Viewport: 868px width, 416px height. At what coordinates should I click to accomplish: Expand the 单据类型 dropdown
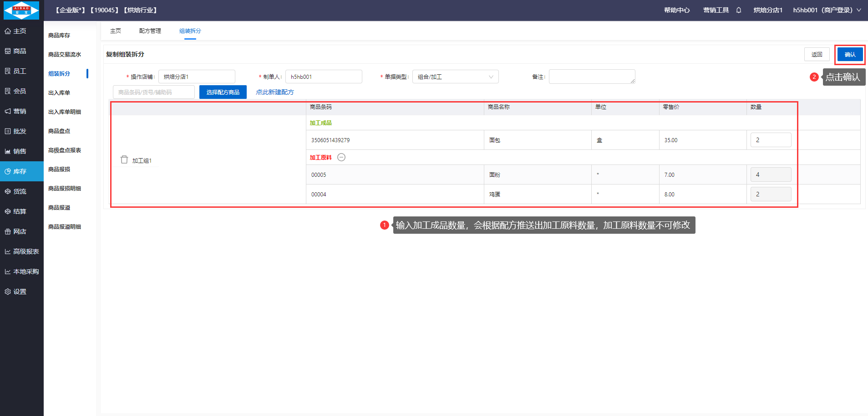point(455,77)
